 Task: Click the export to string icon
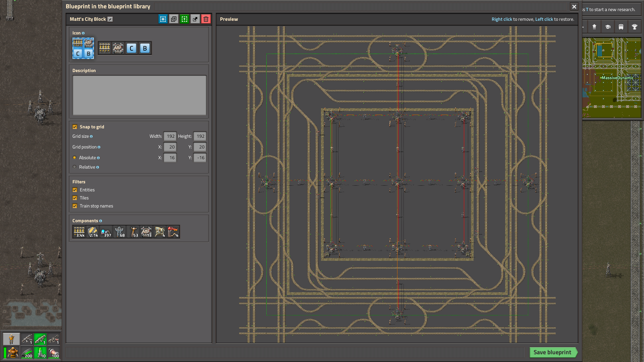click(x=195, y=19)
